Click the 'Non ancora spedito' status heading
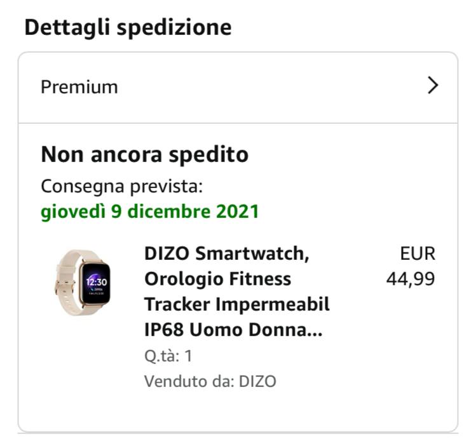Image resolution: width=476 pixels, height=448 pixels. click(144, 154)
